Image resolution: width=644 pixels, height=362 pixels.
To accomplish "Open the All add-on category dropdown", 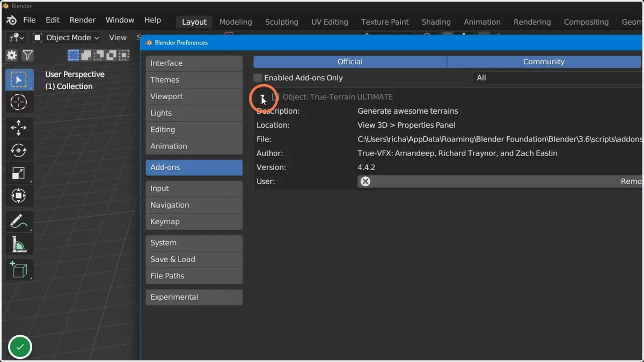I will [557, 78].
